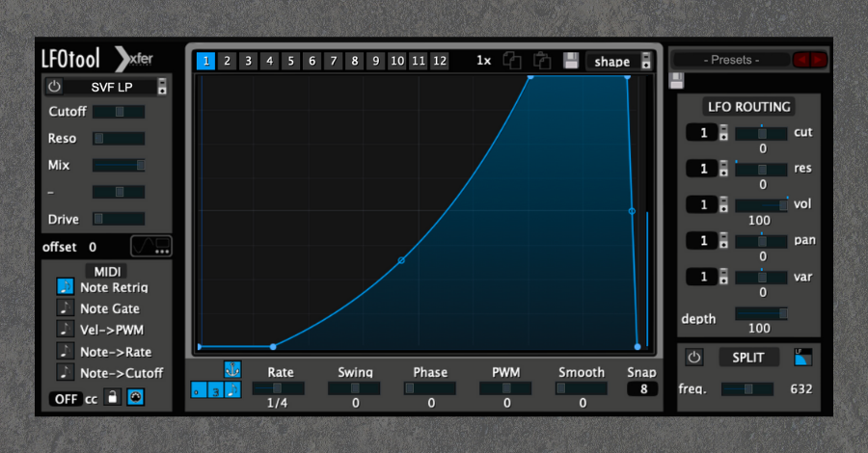This screenshot has width=868, height=453.
Task: Click the vol routing LFO number stepper
Action: pyautogui.click(x=723, y=204)
